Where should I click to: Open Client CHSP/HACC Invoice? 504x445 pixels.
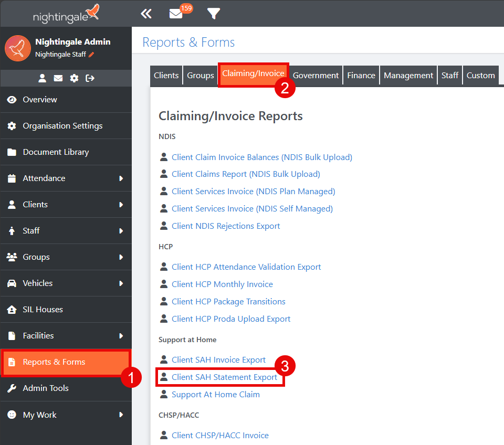click(220, 436)
